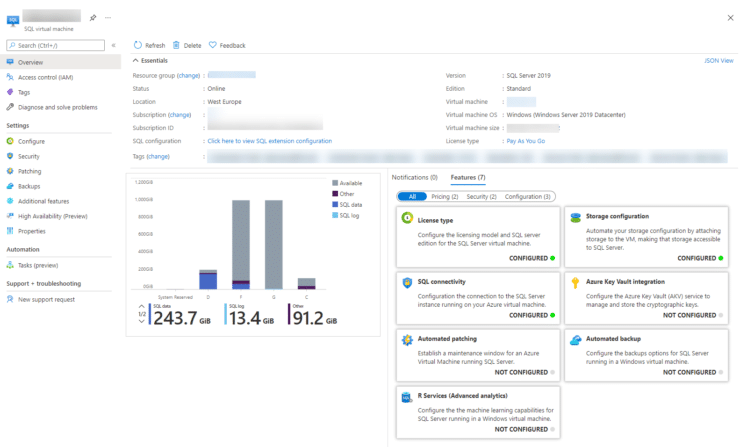Open Azure Key Vault integration card
The image size is (740, 447).
click(x=647, y=298)
